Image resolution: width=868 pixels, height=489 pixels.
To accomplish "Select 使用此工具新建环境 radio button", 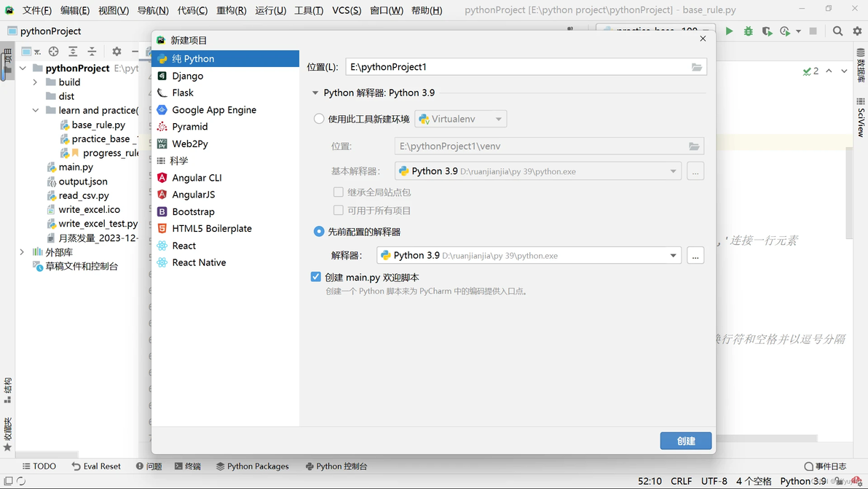I will [x=319, y=119].
